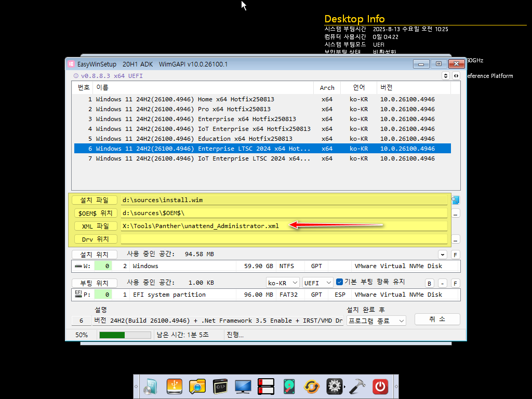Open the blue monitor display icon in the dock
The image size is (532, 399).
coord(243,387)
